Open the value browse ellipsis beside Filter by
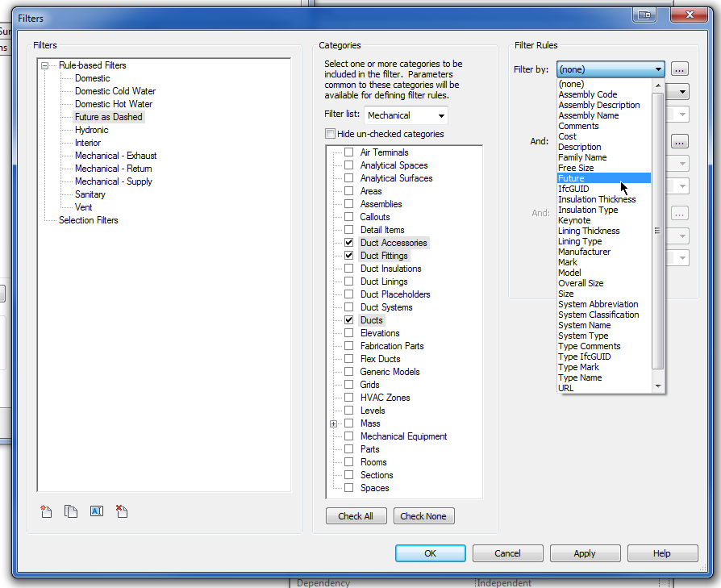This screenshot has height=588, width=721. tap(680, 69)
